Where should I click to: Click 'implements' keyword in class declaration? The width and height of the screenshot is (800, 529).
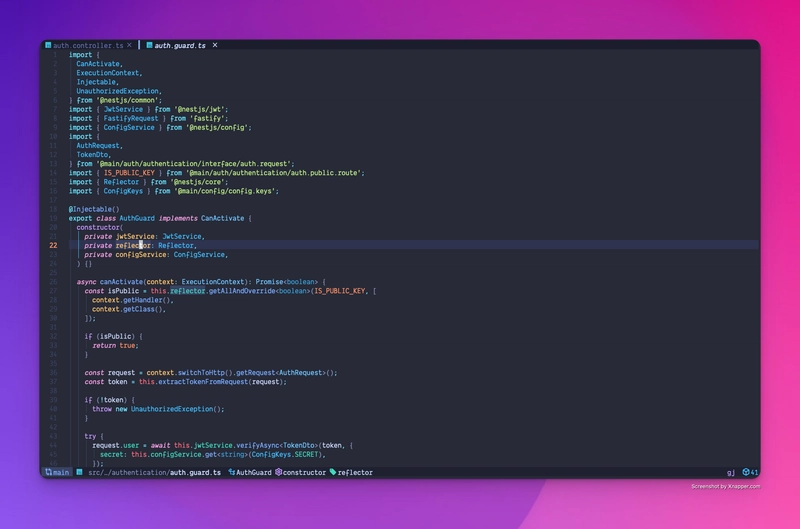(x=178, y=218)
